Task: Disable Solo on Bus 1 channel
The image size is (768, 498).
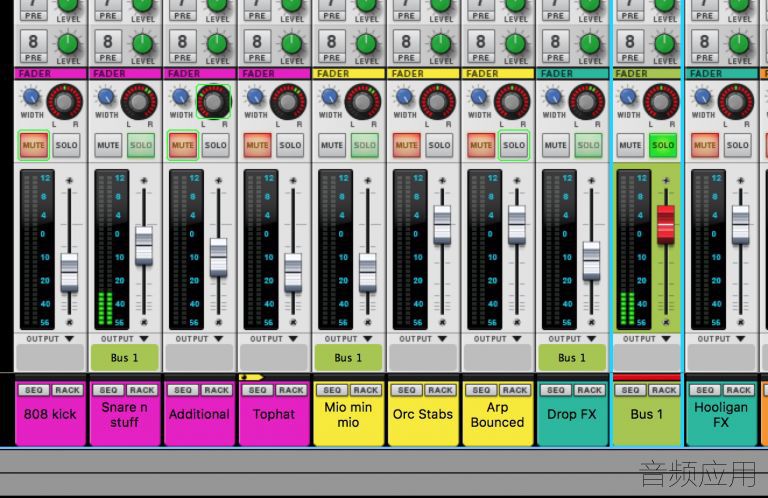Action: pos(663,145)
